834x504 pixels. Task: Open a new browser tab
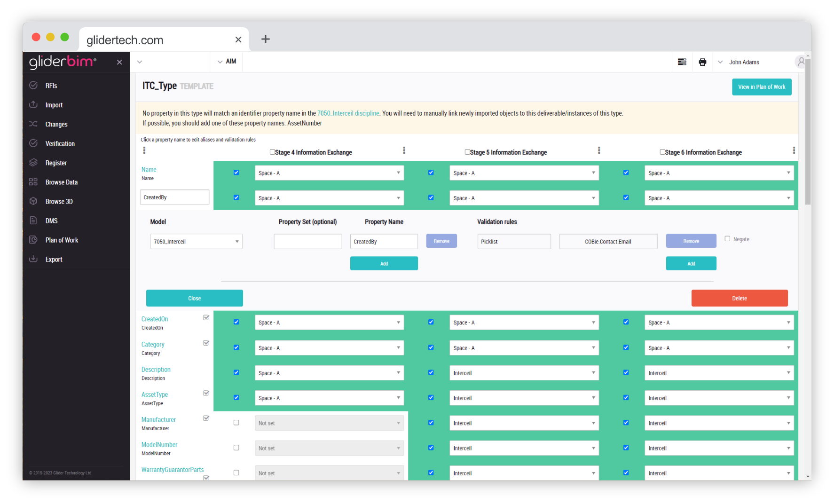[266, 39]
